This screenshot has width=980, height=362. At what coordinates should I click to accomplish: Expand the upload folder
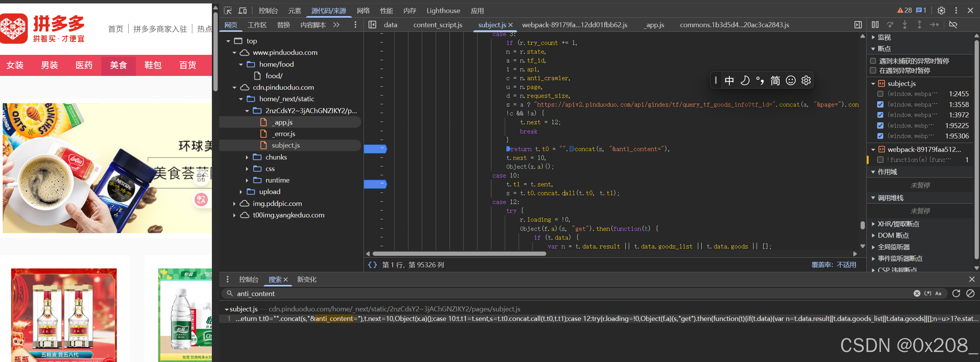click(x=241, y=192)
